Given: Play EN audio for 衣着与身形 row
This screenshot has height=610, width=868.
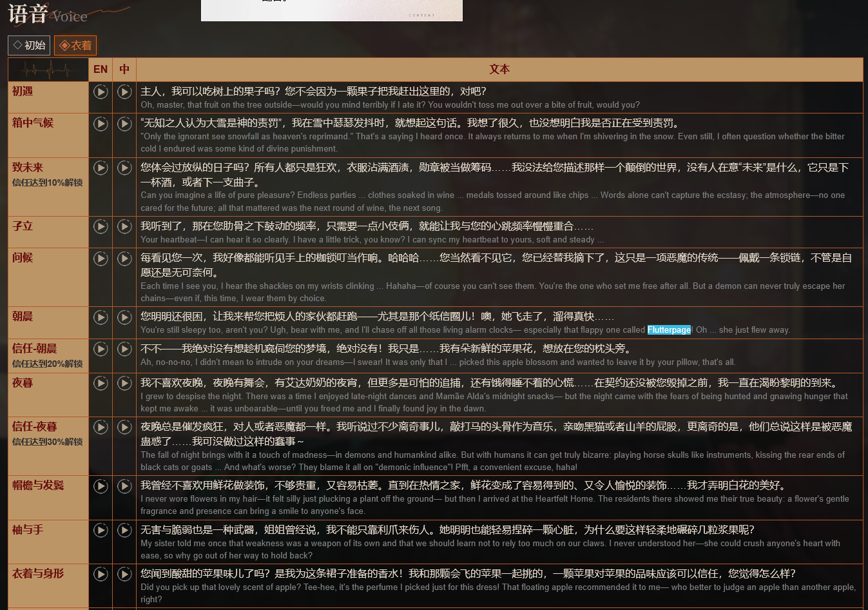Looking at the screenshot, I should pyautogui.click(x=101, y=574).
